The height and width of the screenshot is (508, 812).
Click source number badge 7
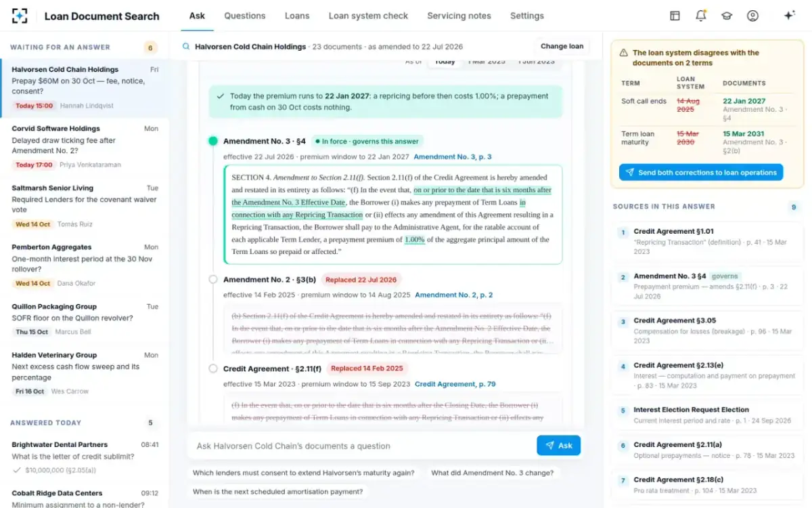(623, 481)
